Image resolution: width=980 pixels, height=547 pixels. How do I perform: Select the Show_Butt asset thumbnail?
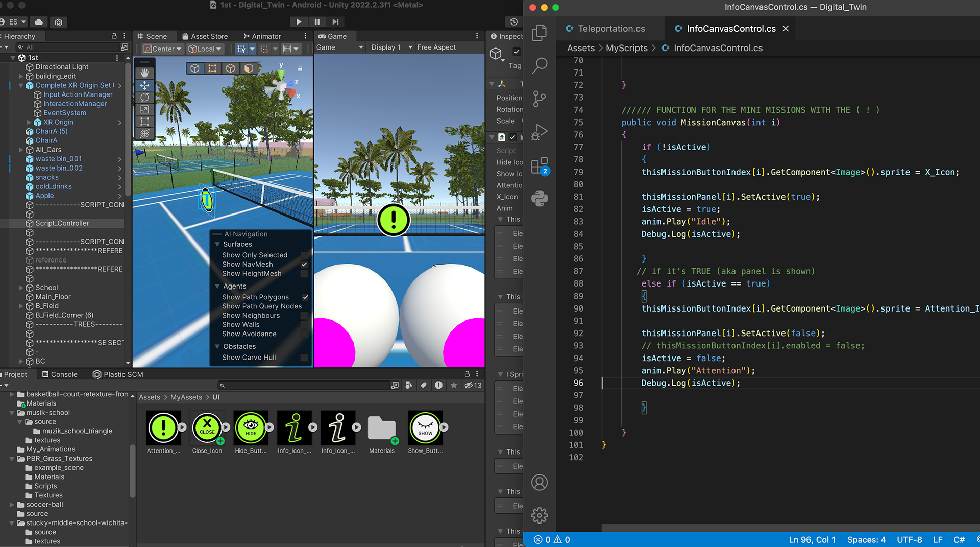click(425, 427)
